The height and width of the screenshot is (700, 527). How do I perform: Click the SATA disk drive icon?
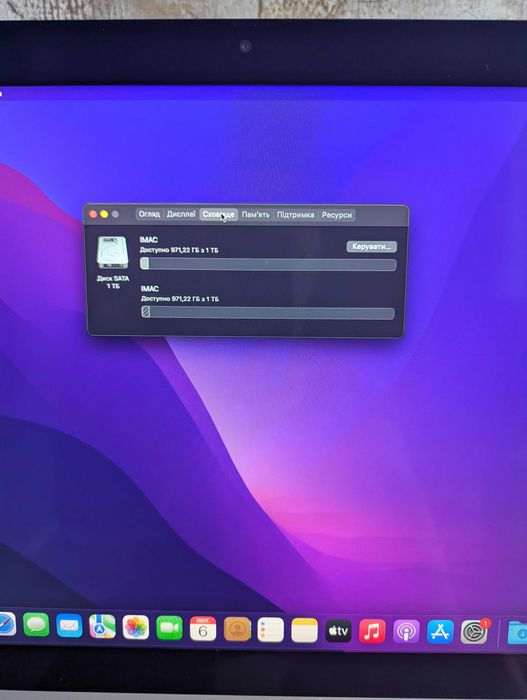[113, 253]
